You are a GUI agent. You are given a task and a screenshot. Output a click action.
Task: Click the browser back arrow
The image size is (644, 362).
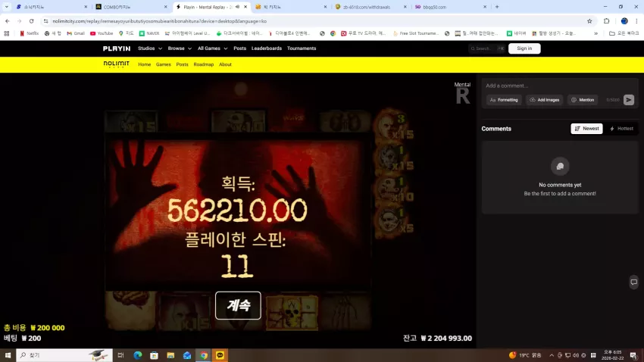8,21
